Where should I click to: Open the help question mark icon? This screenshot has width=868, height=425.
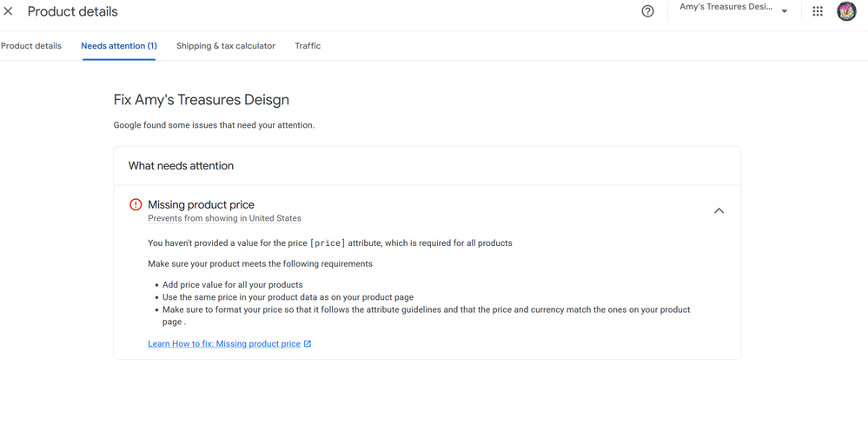click(647, 11)
